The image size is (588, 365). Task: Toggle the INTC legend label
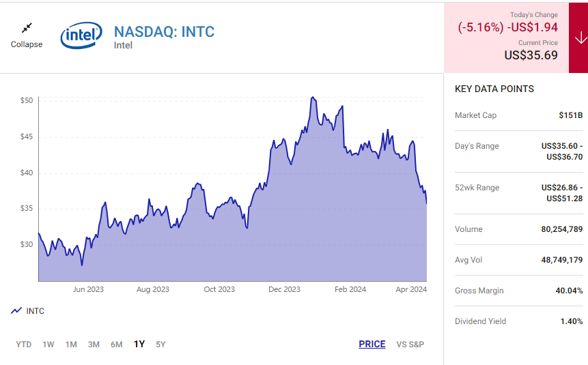click(36, 311)
